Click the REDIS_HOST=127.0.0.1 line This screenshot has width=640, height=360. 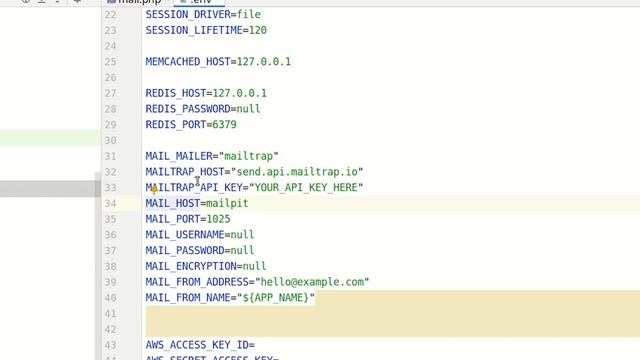point(206,93)
